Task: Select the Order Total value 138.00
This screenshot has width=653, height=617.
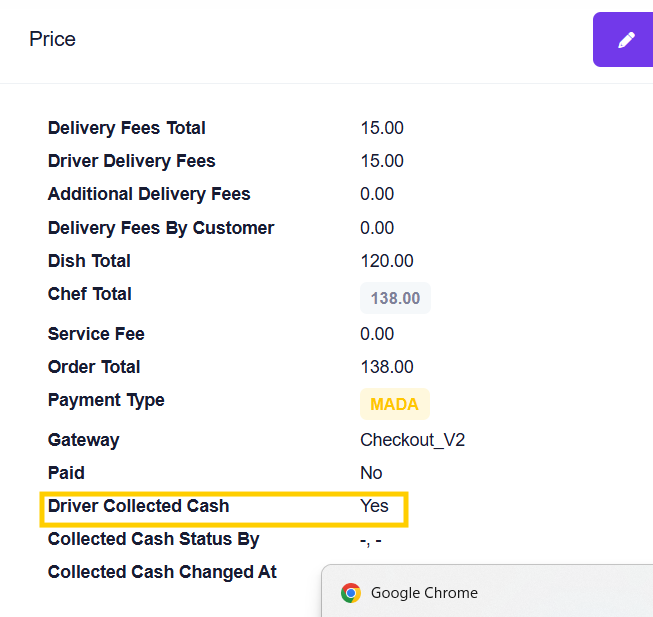Action: coord(387,367)
